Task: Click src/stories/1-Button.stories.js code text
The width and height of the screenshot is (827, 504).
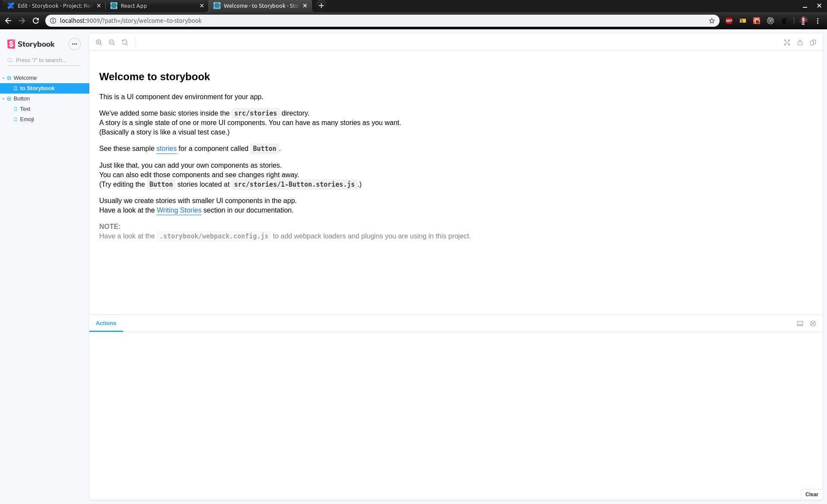Action: point(294,185)
